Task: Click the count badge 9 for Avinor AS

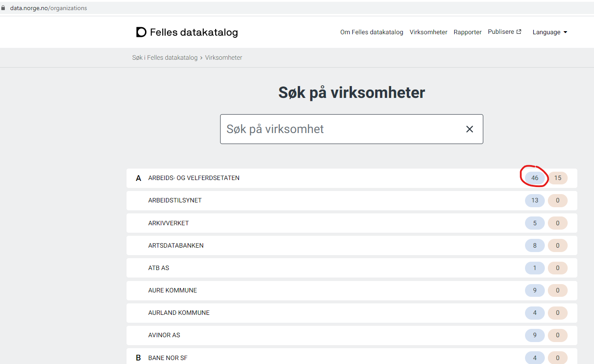Action: coord(535,335)
